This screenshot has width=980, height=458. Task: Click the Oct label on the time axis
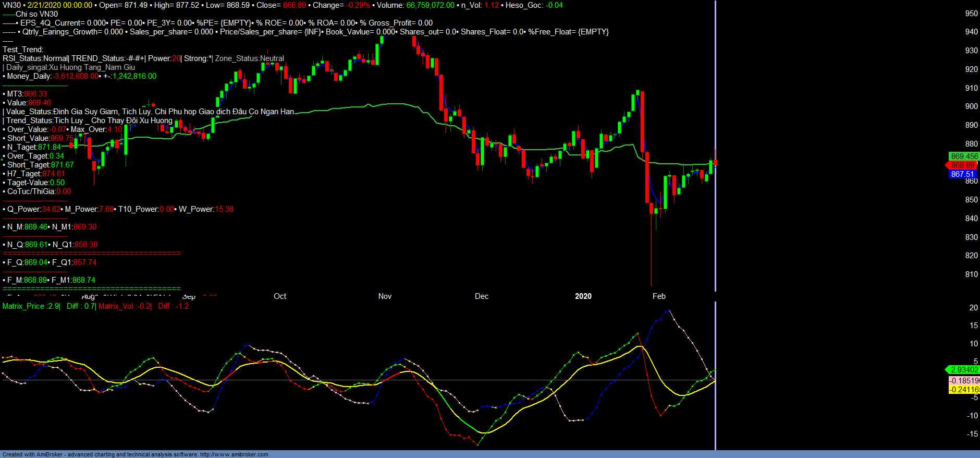(280, 296)
